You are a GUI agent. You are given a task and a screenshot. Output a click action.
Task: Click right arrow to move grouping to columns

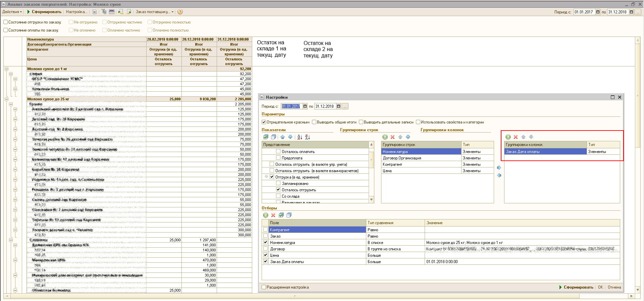tap(499, 168)
